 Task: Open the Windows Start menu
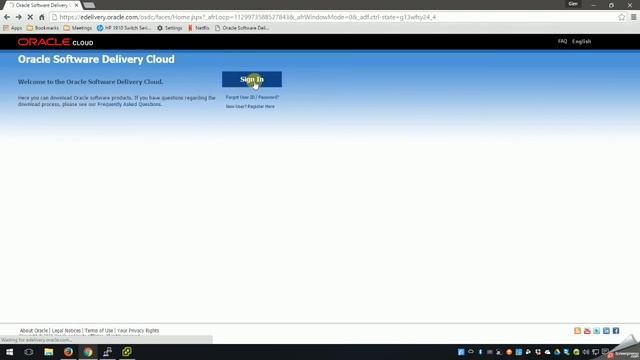tap(9, 352)
